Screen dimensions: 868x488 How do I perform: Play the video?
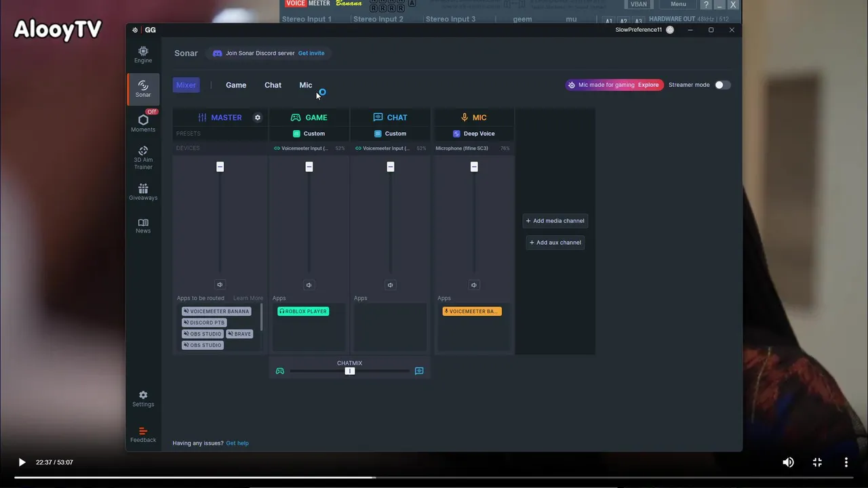click(22, 462)
